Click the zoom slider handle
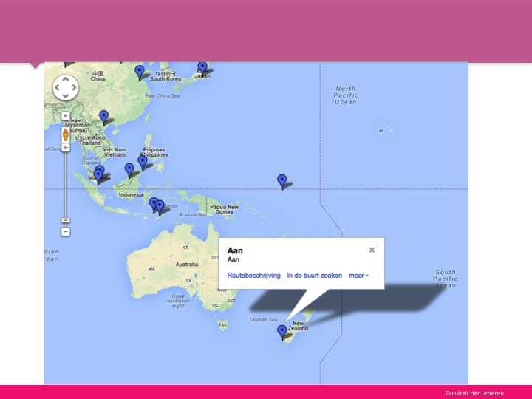 (x=66, y=220)
